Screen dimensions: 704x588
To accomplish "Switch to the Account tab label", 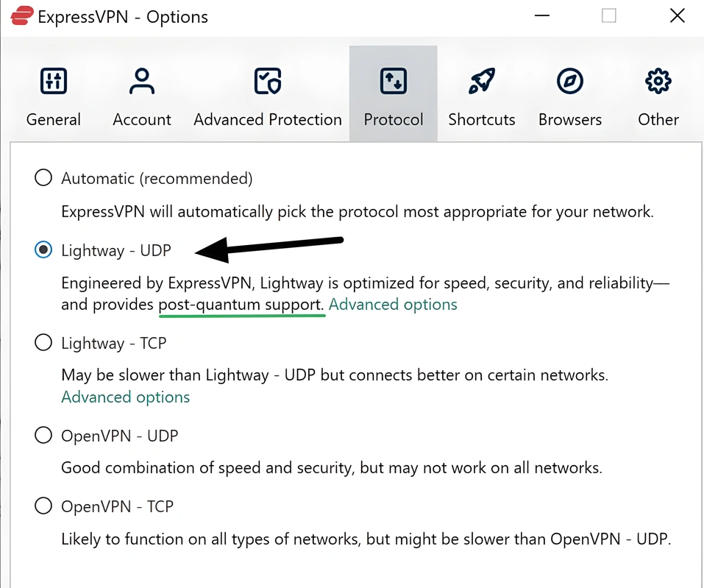I will point(142,119).
